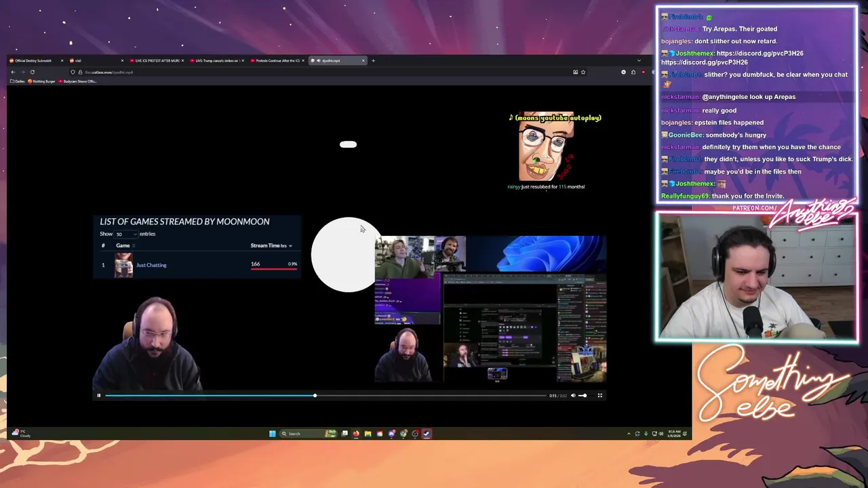
Task: Open OBS from the taskbar
Action: (x=415, y=434)
